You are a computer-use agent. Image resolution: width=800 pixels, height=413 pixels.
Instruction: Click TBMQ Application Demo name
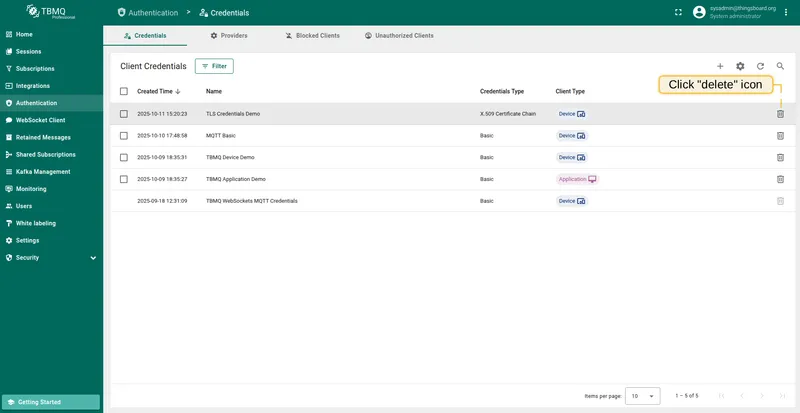point(236,179)
